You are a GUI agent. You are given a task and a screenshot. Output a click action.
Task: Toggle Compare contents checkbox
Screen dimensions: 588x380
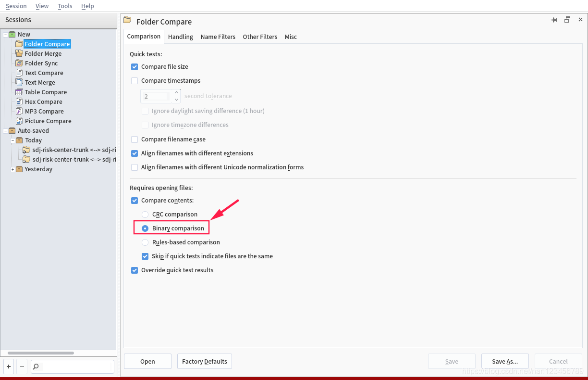click(x=135, y=201)
